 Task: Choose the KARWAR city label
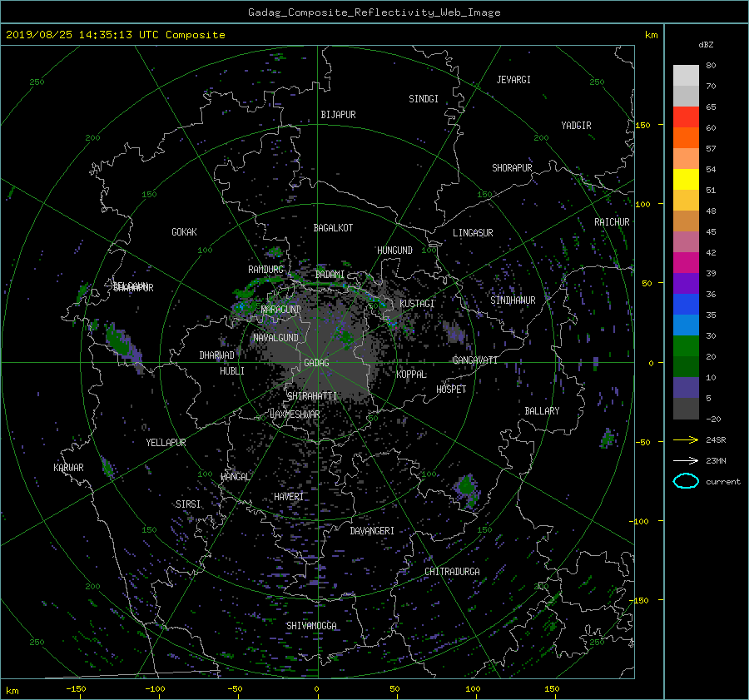(68, 468)
